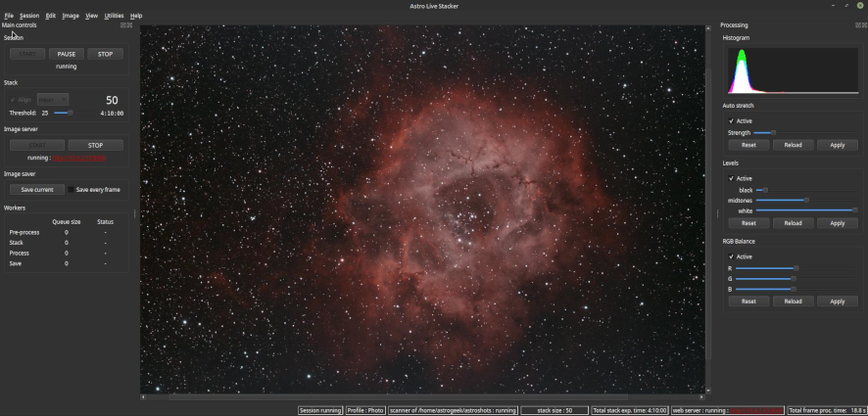Click the horizontal scrollbar below the image
Image resolution: width=868 pixels, height=416 pixels.
[421, 396]
